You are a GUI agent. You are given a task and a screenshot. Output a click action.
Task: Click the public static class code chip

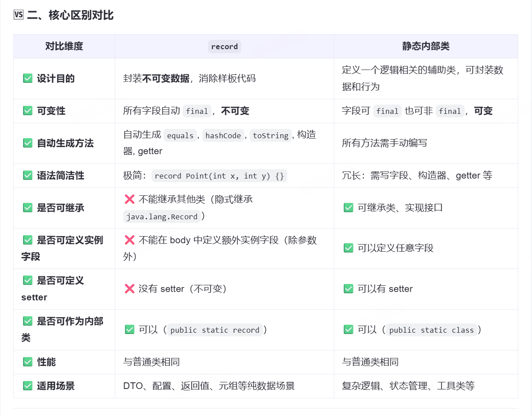432,330
